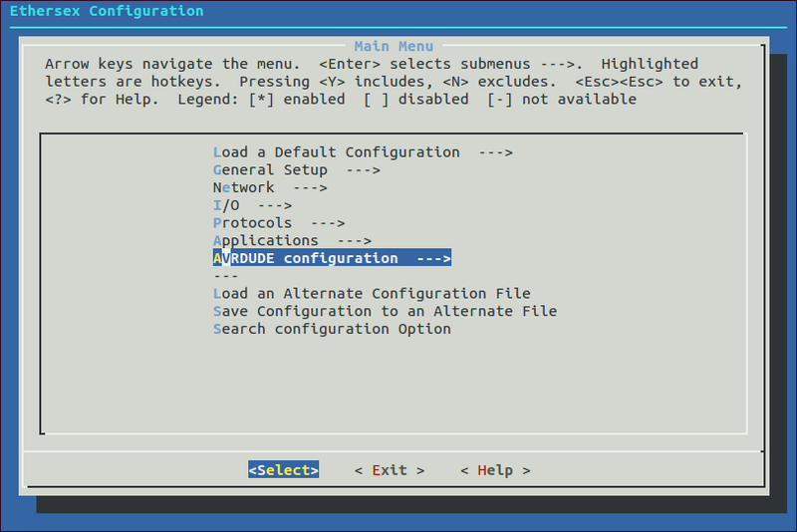Viewport: 797px width, 532px height.
Task: Choose the Applications menu entry
Action: [x=266, y=241]
